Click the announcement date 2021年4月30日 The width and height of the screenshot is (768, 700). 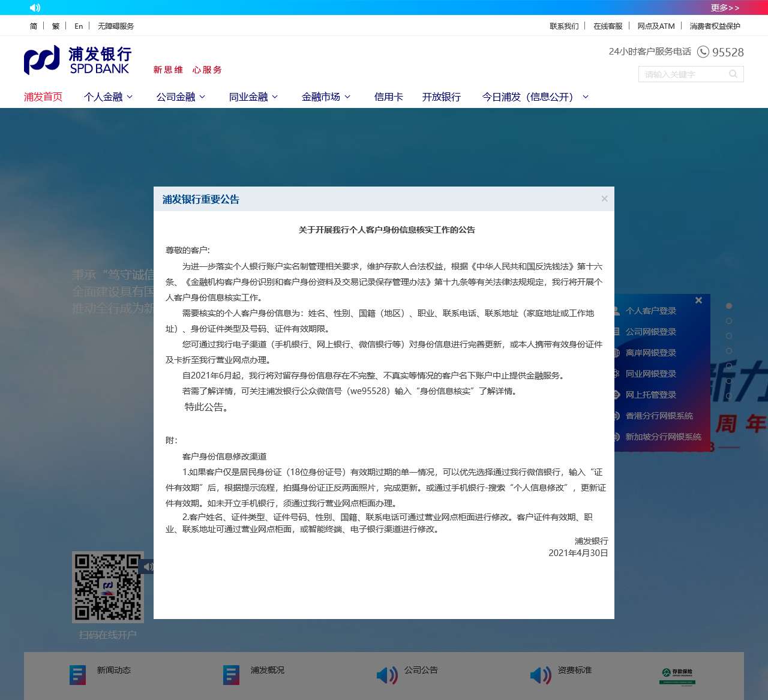click(x=578, y=553)
